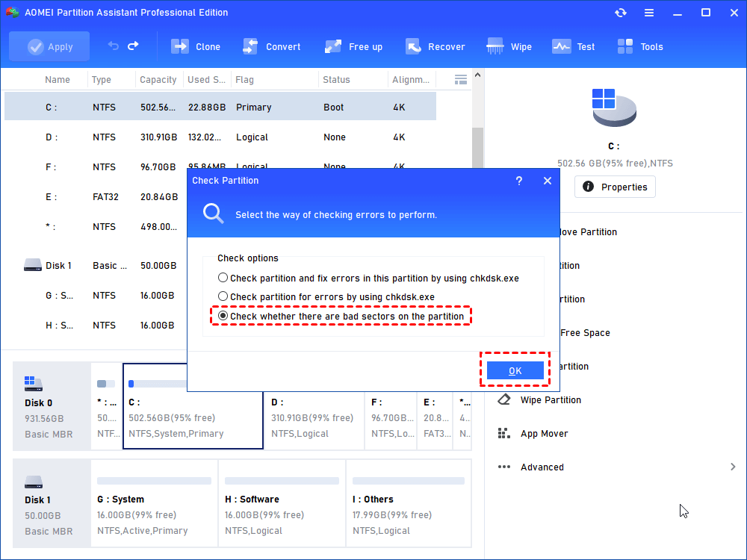Open the Tools menu
This screenshot has height=560, width=747.
(640, 46)
